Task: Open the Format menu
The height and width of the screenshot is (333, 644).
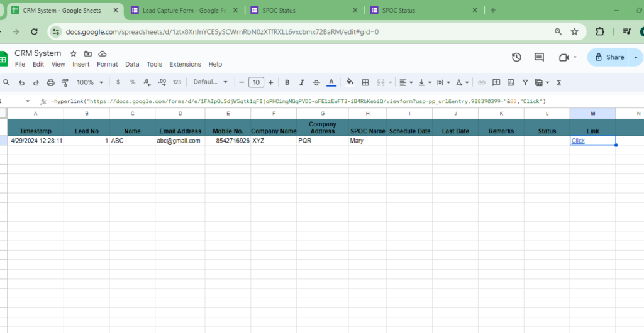Action: 107,64
